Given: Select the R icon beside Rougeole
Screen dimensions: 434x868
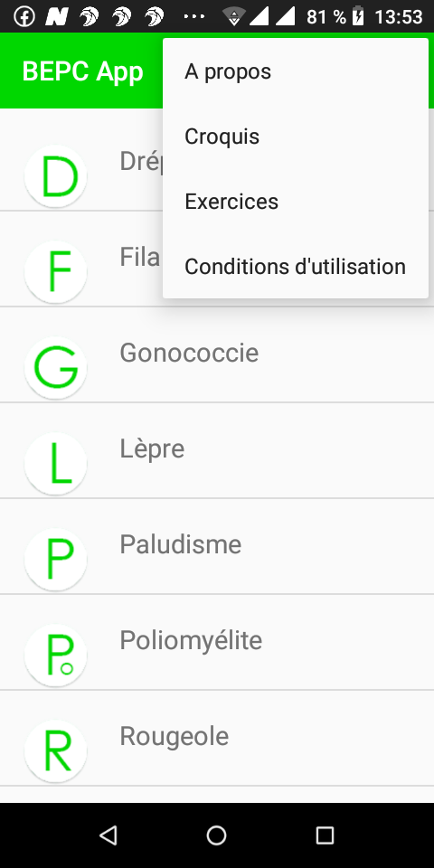Looking at the screenshot, I should click(55, 750).
